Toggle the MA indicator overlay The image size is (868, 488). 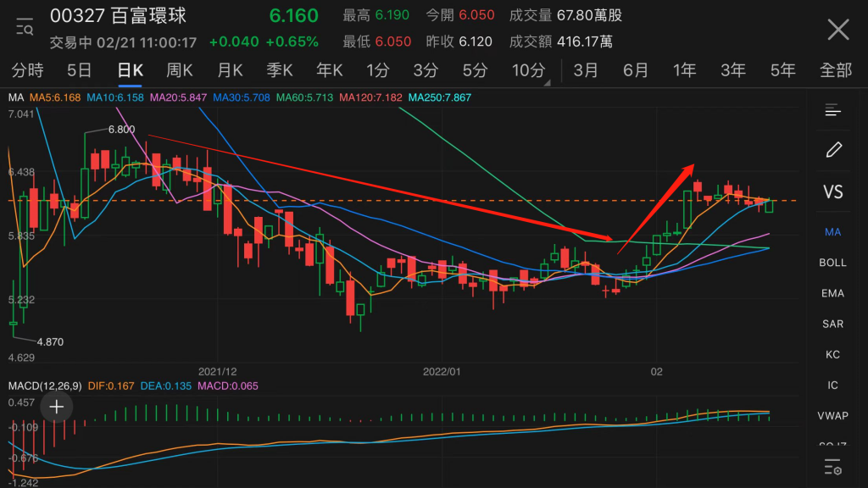click(832, 232)
